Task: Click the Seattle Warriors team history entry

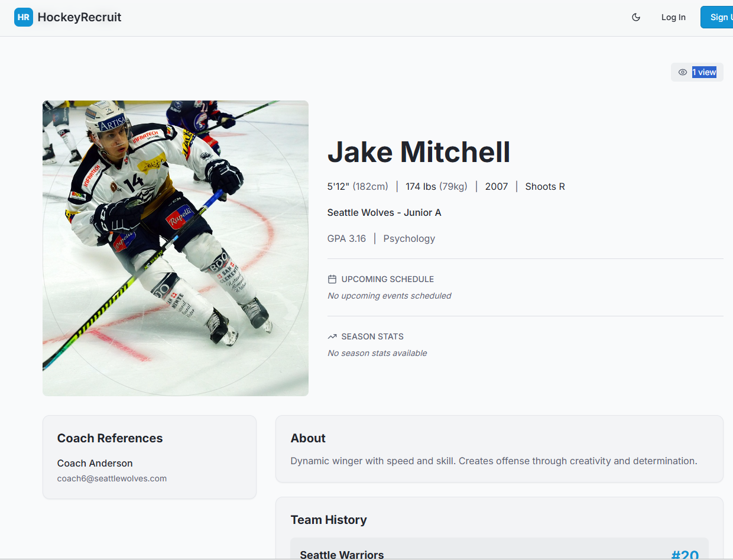Action: [342, 554]
